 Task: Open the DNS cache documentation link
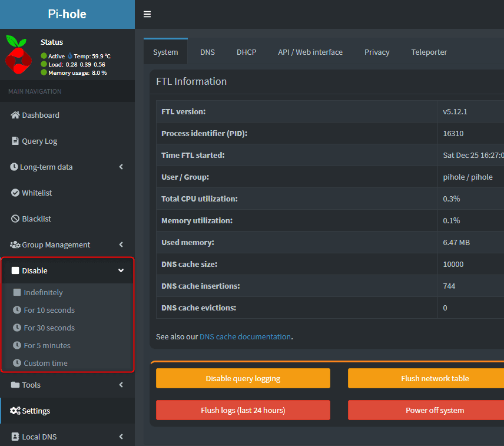pos(246,336)
